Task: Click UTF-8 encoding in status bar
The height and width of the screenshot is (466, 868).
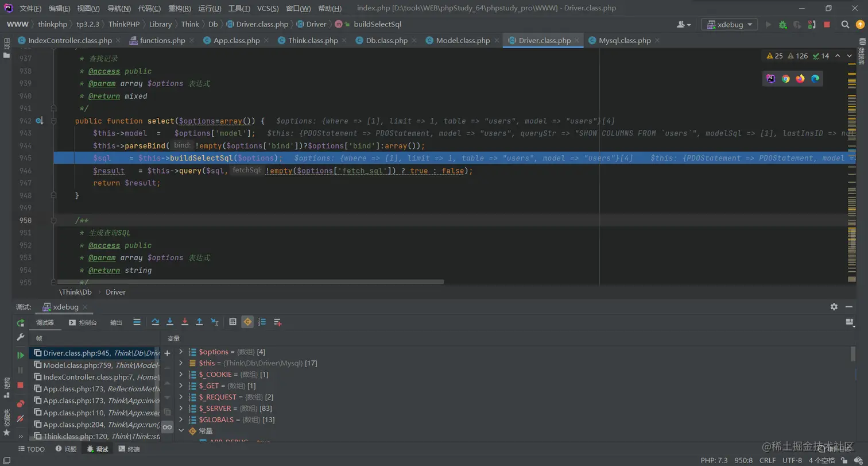Action: click(x=792, y=460)
